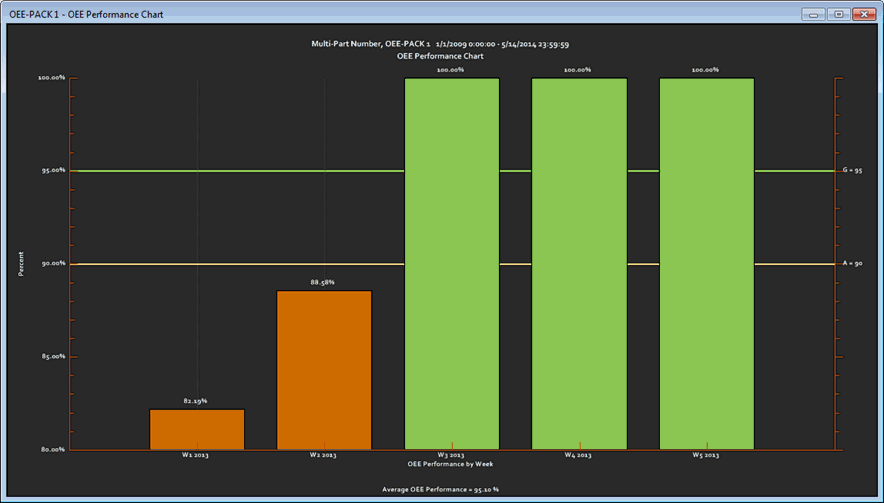
Task: Select the W5 2013 x-axis label
Action: (x=706, y=456)
